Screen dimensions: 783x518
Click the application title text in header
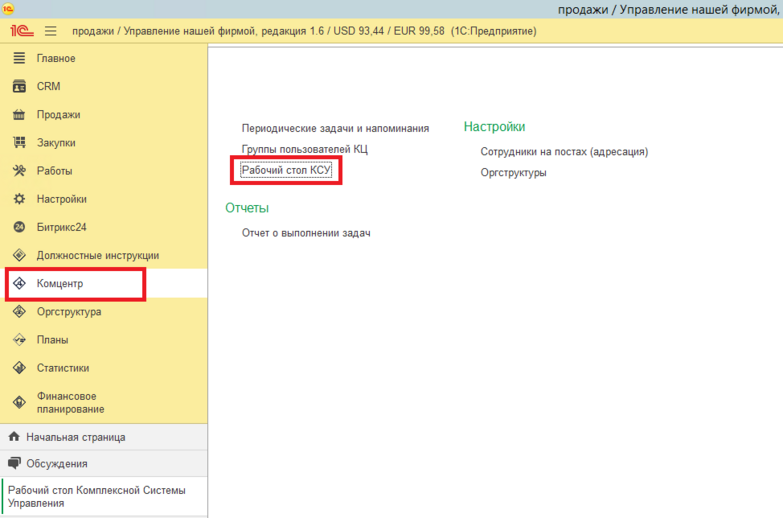[304, 31]
